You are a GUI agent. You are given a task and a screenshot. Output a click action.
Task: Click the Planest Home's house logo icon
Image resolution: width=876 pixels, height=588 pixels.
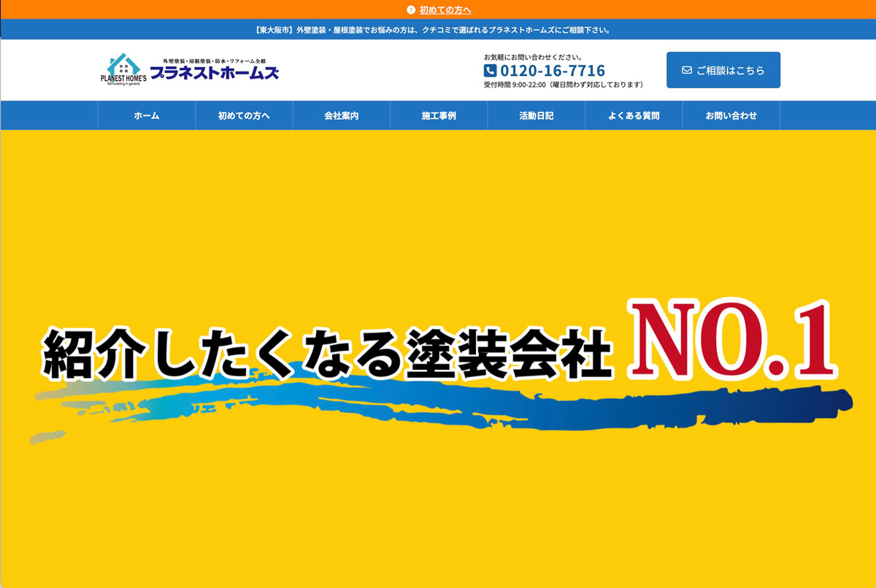click(123, 69)
